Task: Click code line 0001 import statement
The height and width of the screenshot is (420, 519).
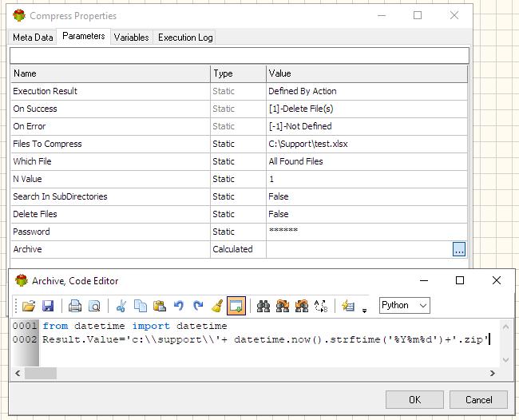Action: (135, 326)
